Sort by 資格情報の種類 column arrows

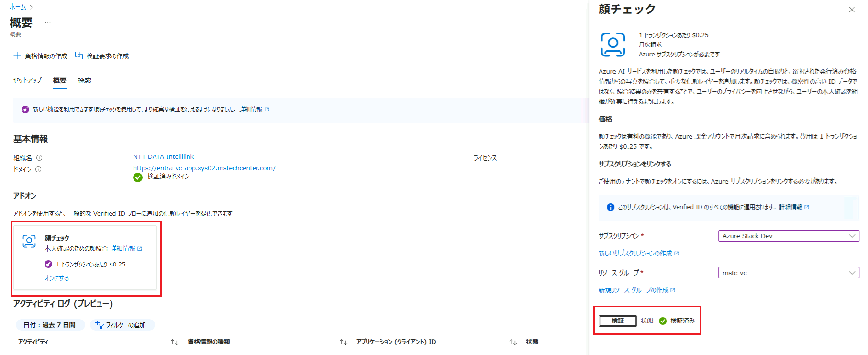(343, 342)
